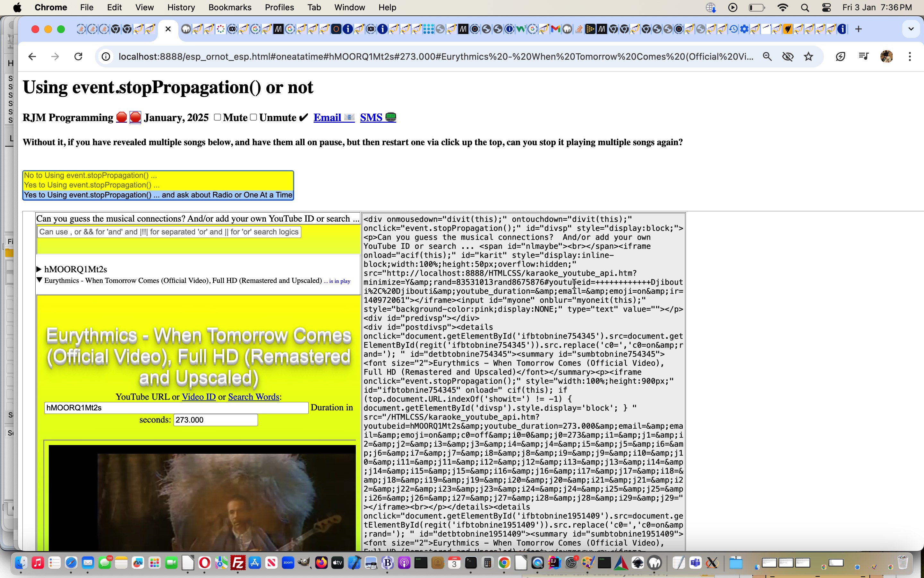The image size is (924, 578).
Task: Click the Email link
Action: click(x=334, y=117)
